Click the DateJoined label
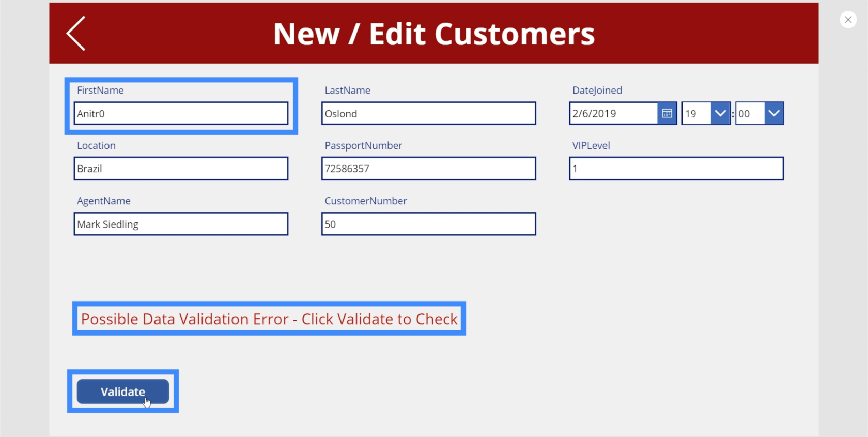The height and width of the screenshot is (437, 868). click(597, 90)
